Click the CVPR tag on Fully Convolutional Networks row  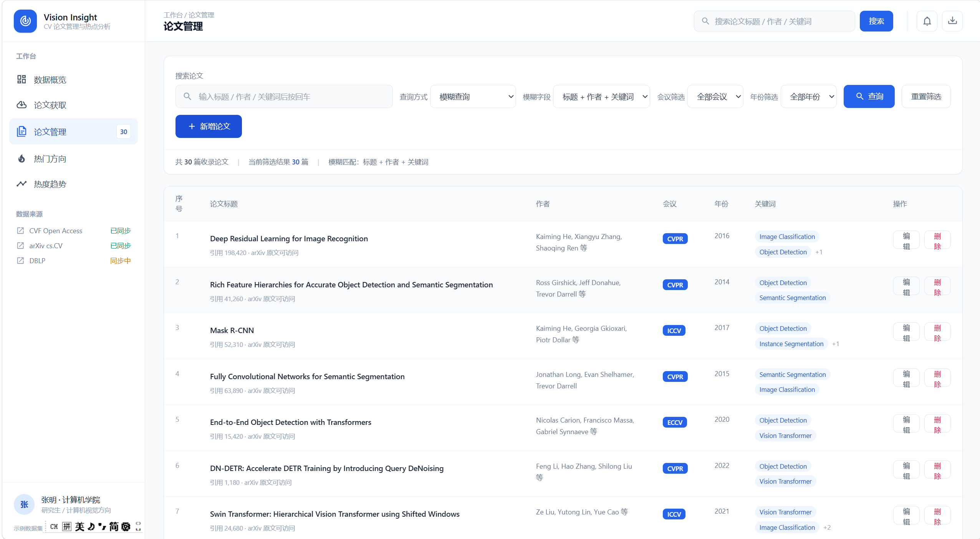click(x=675, y=377)
